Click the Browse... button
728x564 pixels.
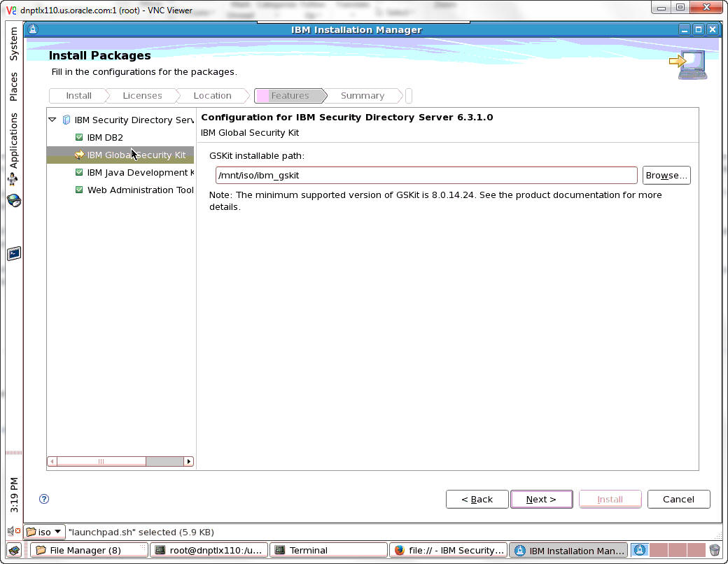coord(666,176)
